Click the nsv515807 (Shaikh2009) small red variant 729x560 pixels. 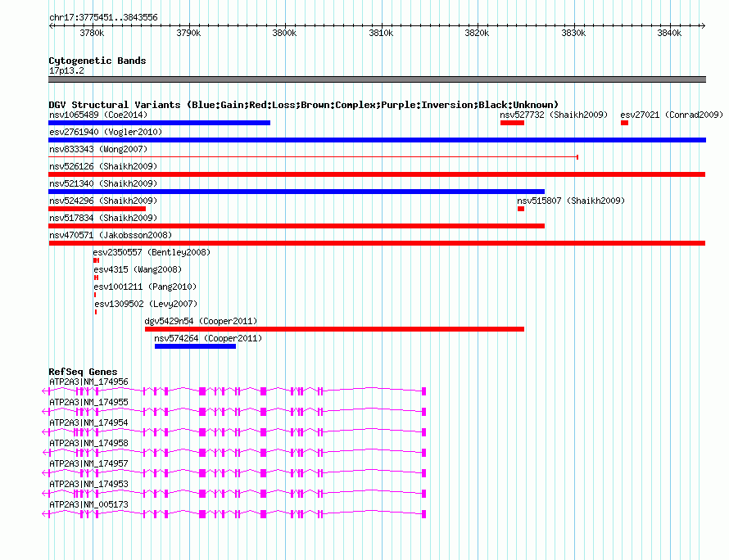(x=521, y=209)
